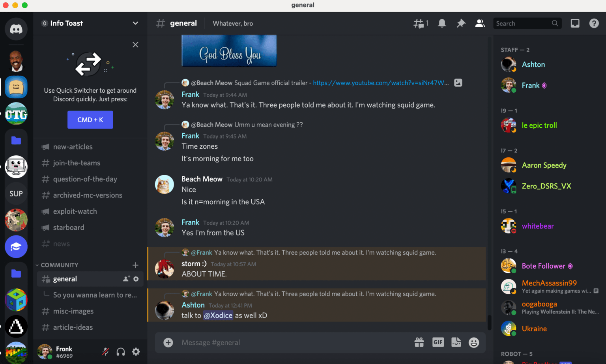Switch to the misc-images channel
606x364 pixels.
tap(73, 311)
